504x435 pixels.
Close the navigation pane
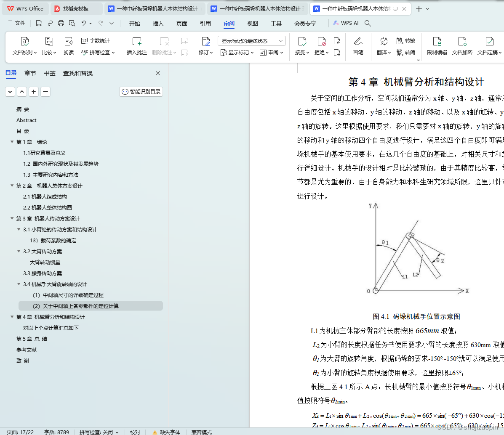click(158, 73)
